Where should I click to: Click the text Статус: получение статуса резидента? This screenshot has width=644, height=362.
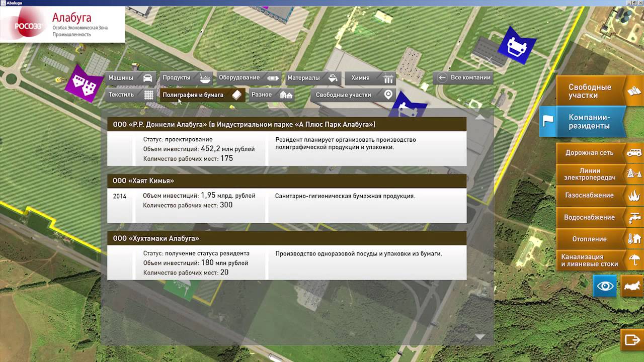(196, 253)
